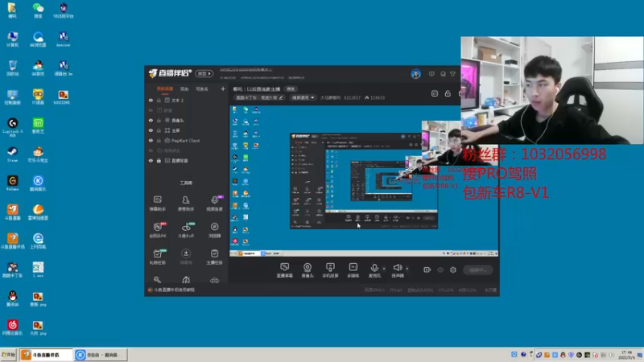644x362 pixels.
Task: Switch to the third scene tab
Action: (x=202, y=88)
